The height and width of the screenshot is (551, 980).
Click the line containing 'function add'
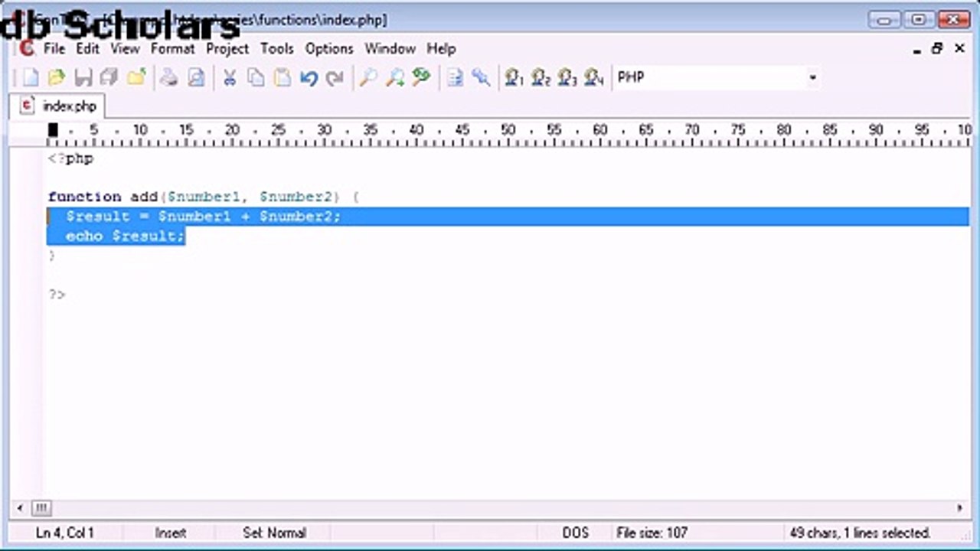pos(204,197)
